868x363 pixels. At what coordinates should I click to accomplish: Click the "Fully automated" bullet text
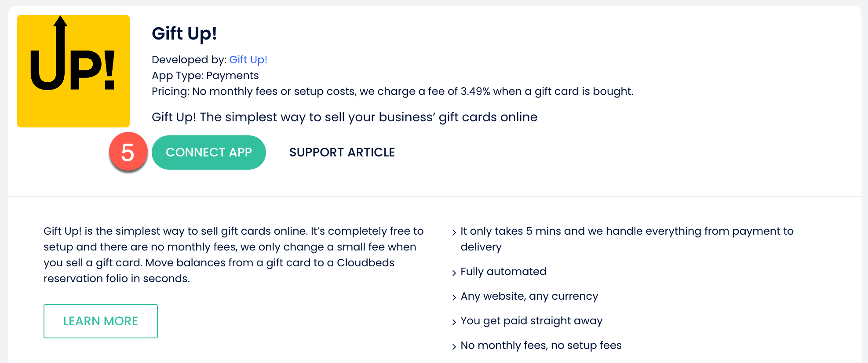pos(503,272)
